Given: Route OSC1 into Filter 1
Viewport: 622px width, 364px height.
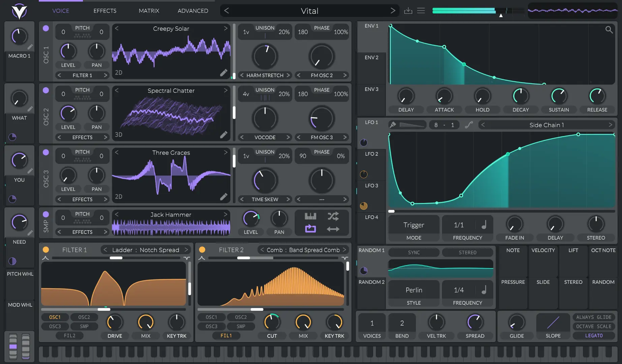Looking at the screenshot, I should pyautogui.click(x=55, y=317).
